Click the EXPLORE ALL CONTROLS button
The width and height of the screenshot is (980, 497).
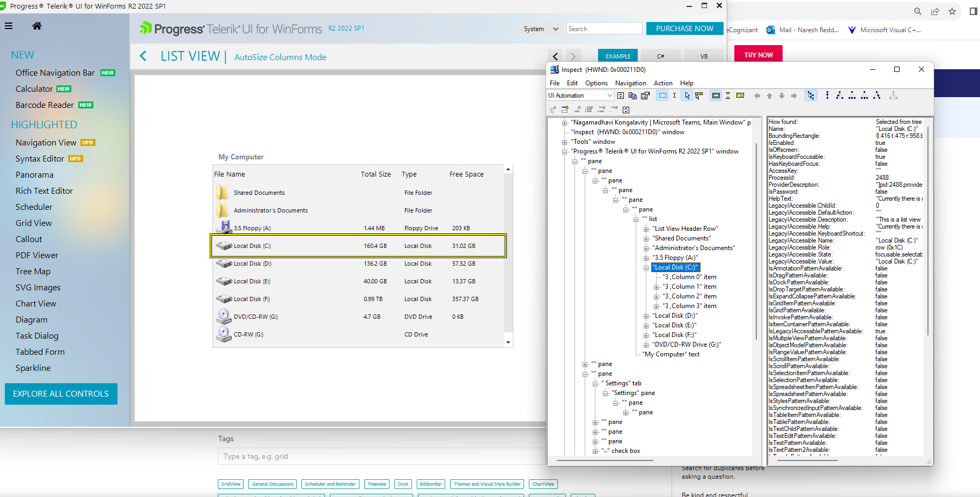coord(61,393)
